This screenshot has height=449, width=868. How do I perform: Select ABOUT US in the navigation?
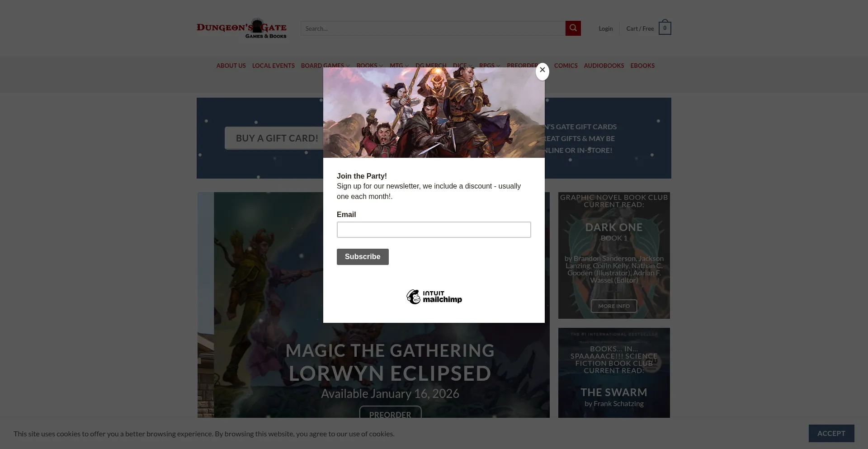coord(231,66)
